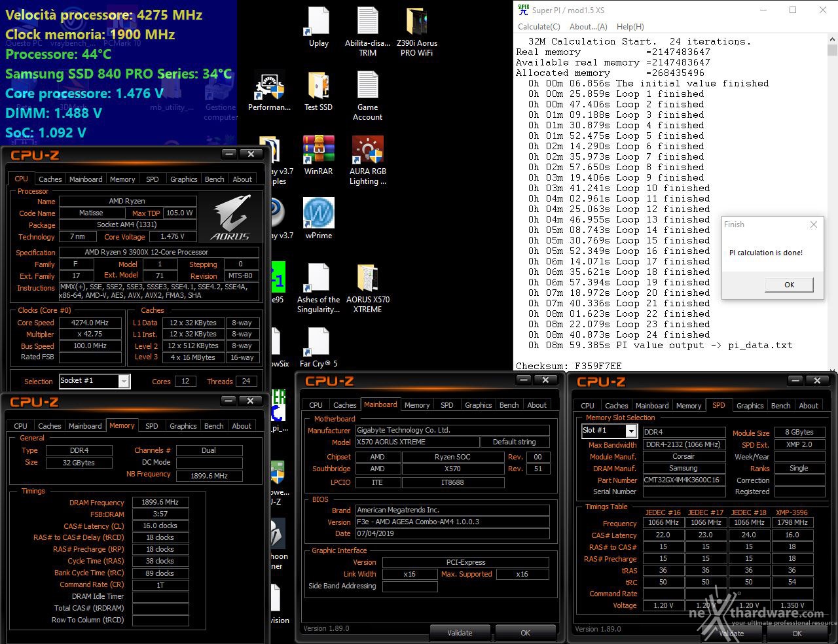
Task: Open Graphics tab in CPU-Z Mainboard window
Action: pyautogui.click(x=479, y=405)
